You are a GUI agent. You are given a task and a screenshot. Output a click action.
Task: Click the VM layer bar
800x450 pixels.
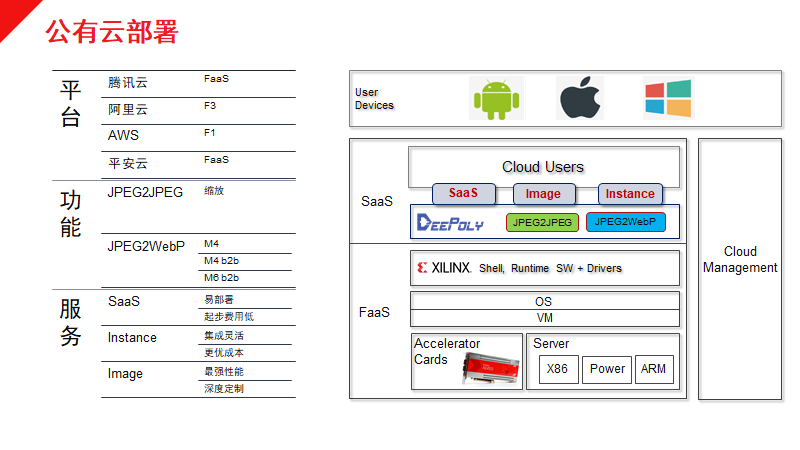(x=544, y=318)
